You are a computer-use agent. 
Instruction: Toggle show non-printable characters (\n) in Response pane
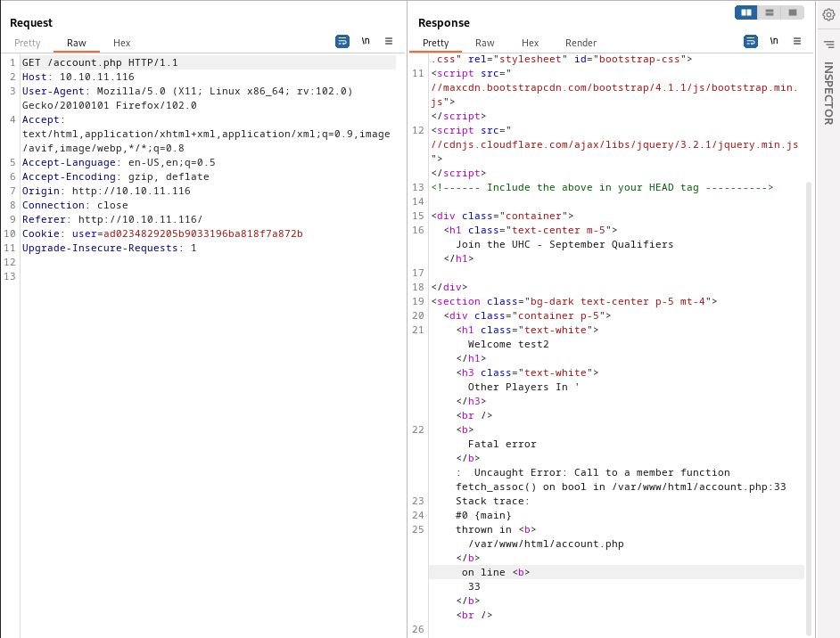pos(774,41)
